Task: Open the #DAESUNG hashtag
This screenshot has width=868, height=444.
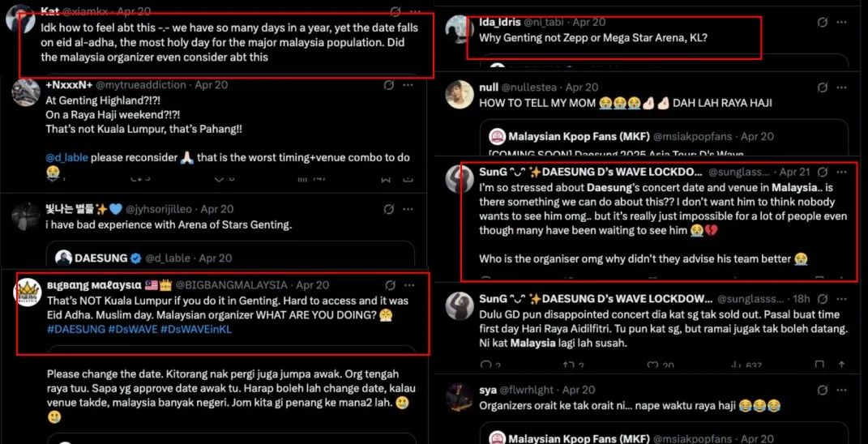Action: tap(76, 330)
